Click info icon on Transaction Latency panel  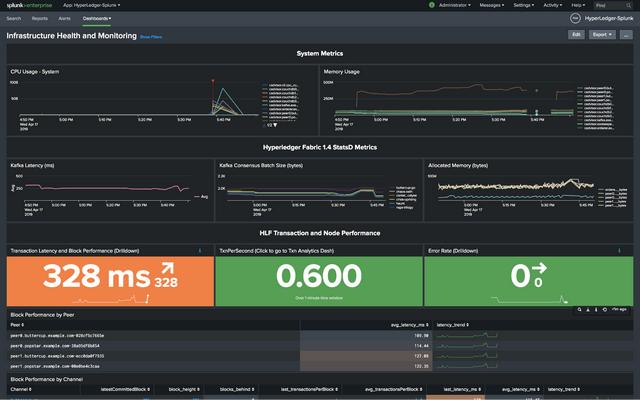tap(200, 251)
